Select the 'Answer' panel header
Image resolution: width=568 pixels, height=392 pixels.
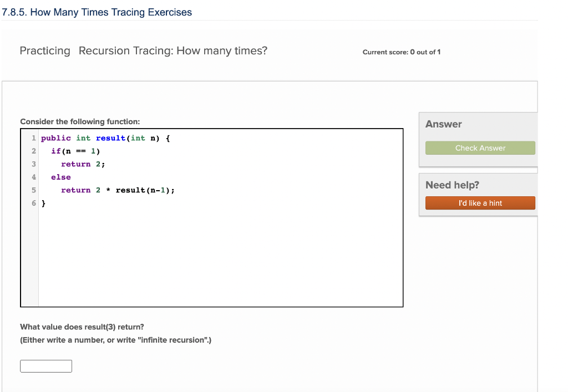(444, 124)
